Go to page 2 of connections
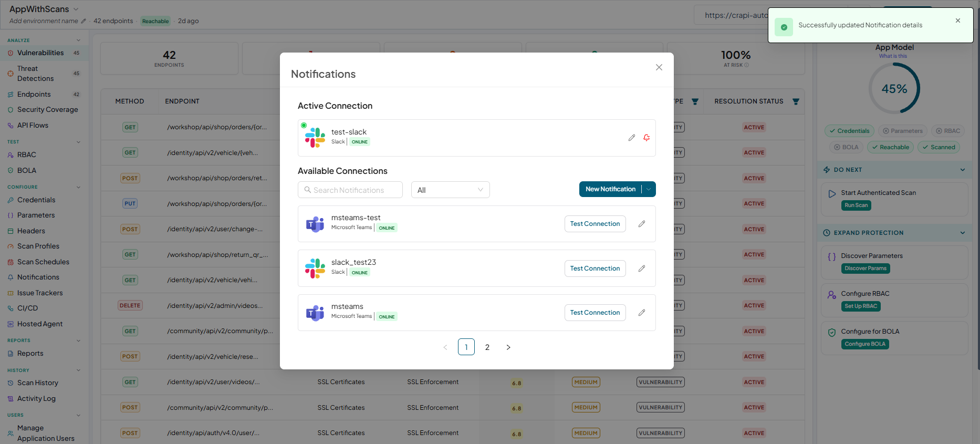This screenshot has width=980, height=444. (487, 347)
